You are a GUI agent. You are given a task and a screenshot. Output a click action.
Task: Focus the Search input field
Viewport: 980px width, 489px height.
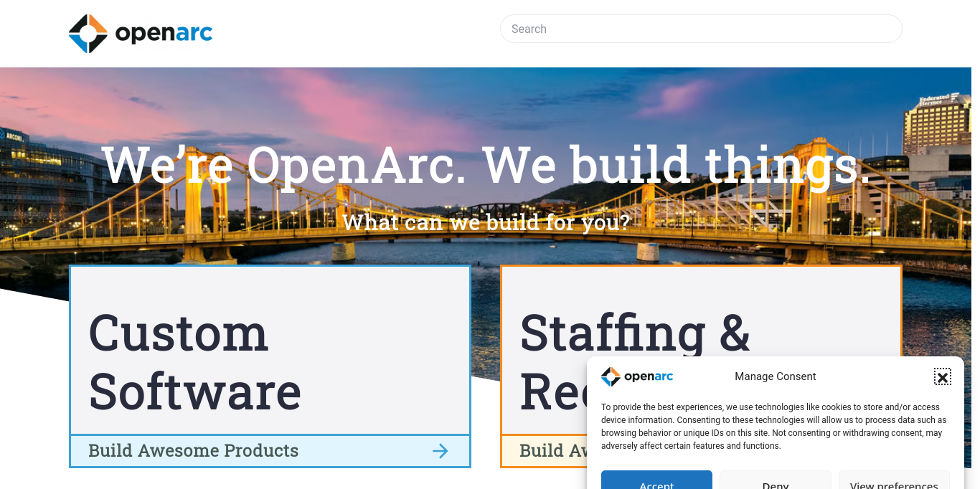click(x=700, y=29)
